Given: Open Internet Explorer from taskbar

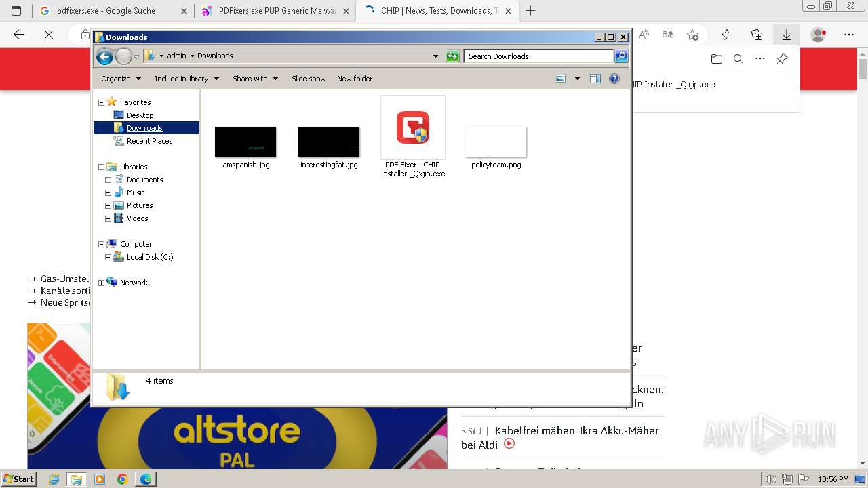Looking at the screenshot, I should [54, 479].
